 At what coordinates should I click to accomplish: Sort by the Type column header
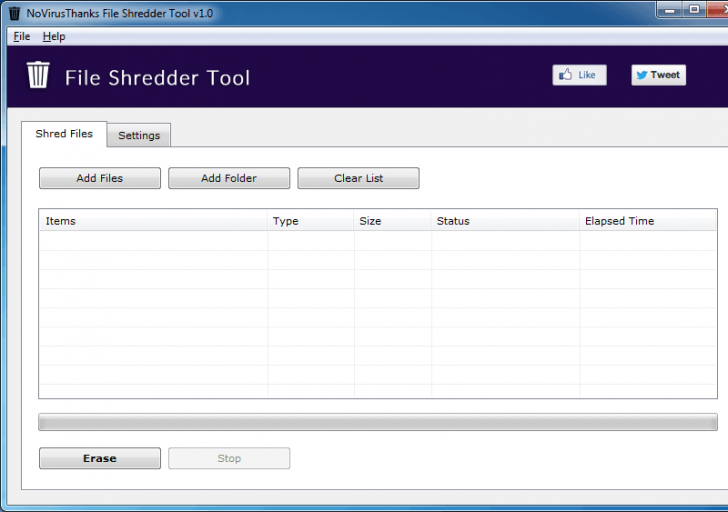coord(311,221)
